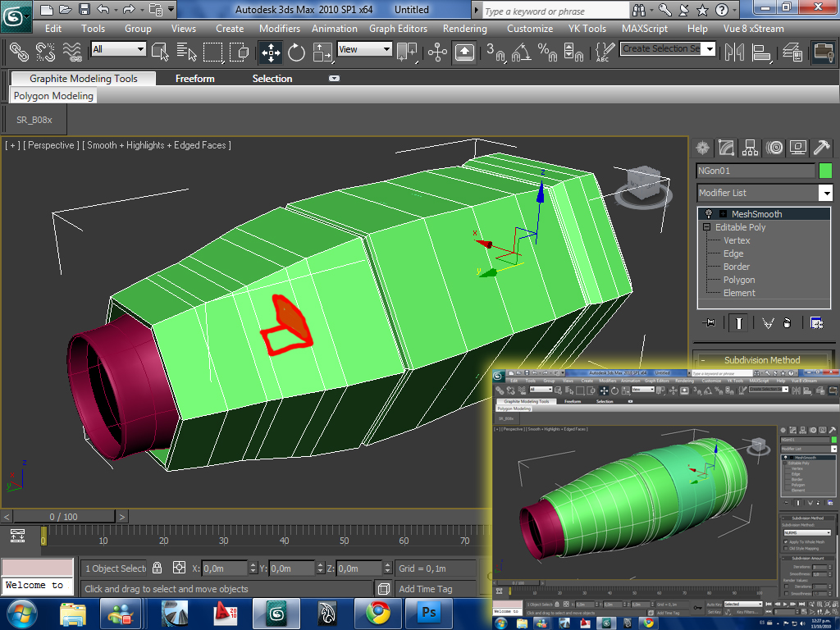Click the Redo arrow in title bar
This screenshot has height=630, width=840.
tap(129, 9)
